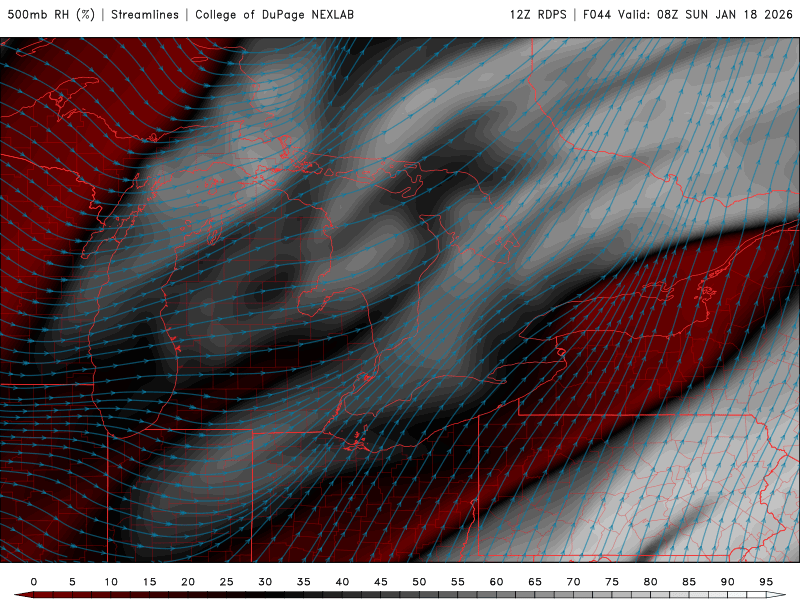The height and width of the screenshot is (600, 800).
Task: Click the '10' value on color scale
Action: pyautogui.click(x=111, y=582)
